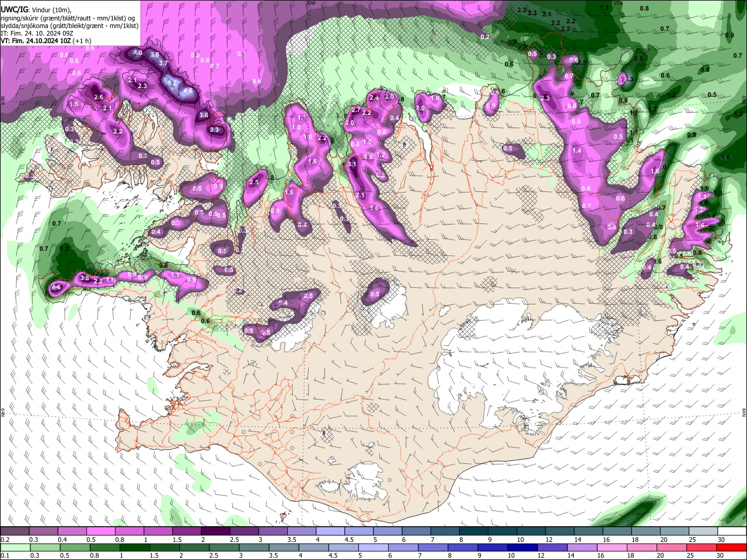This screenshot has width=747, height=560.
Task: Click the '20W' longitude label
Action: pyautogui.click(x=310, y=3)
